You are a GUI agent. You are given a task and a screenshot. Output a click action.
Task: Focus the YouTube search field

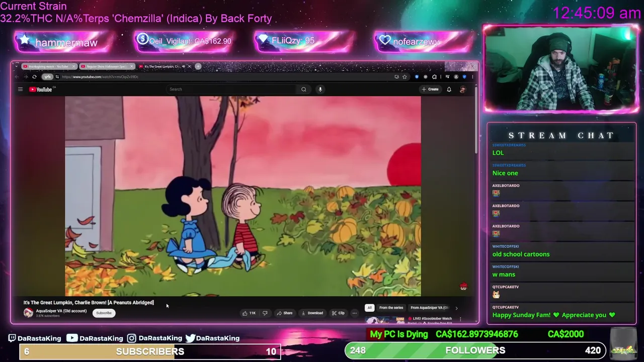pos(231,89)
